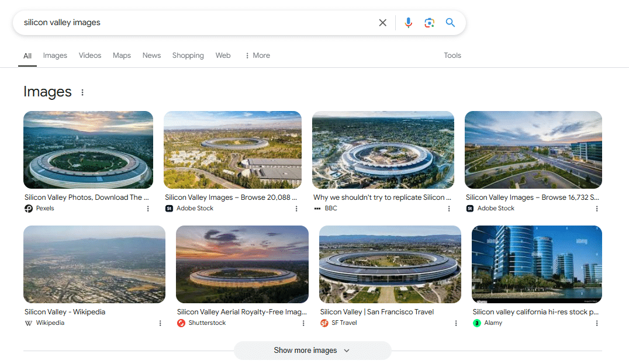Open the three-dot menu for Pexels result
Viewport: 629px width, 364px height.
148,209
